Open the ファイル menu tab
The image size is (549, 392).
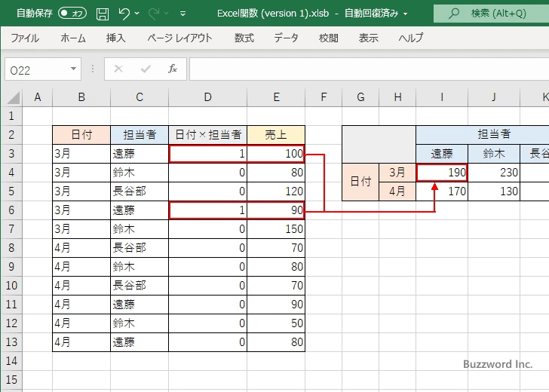point(24,38)
